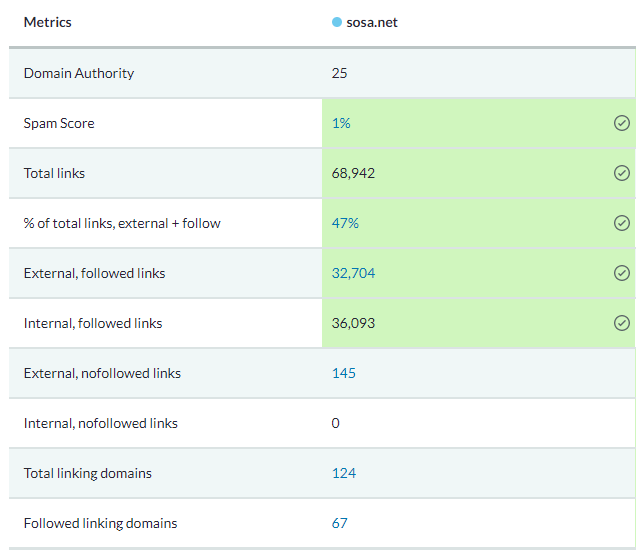The width and height of the screenshot is (636, 553).
Task: Select the Domain Authority row label
Action: pyautogui.click(x=79, y=73)
